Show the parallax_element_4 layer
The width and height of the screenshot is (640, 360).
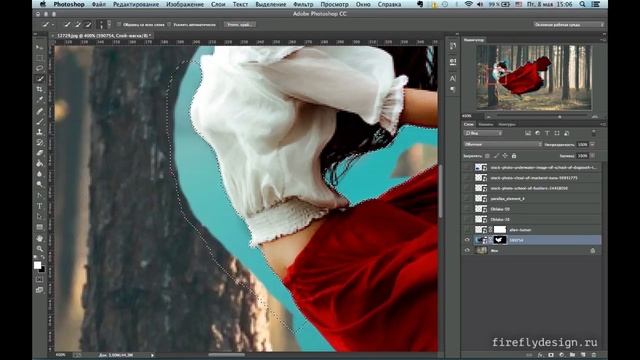467,198
